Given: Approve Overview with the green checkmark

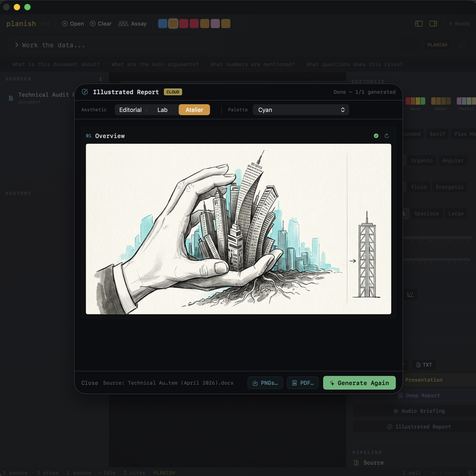Looking at the screenshot, I should (x=376, y=136).
